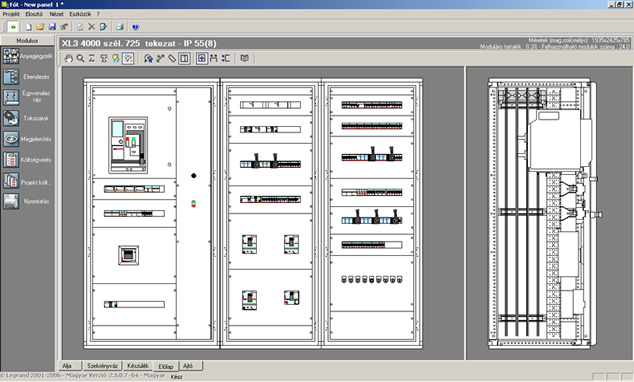634x382 pixels.
Task: Open the ? help menu
Action: coord(98,14)
